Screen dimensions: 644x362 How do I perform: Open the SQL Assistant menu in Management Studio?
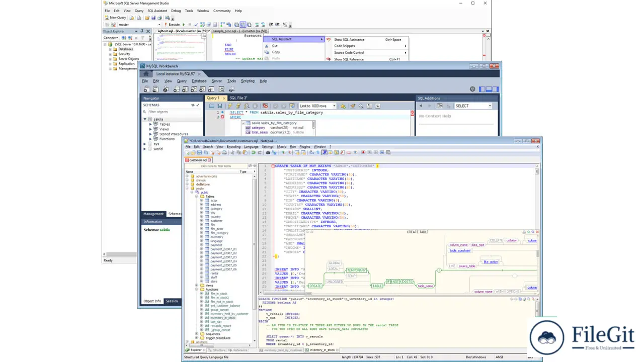[157, 11]
